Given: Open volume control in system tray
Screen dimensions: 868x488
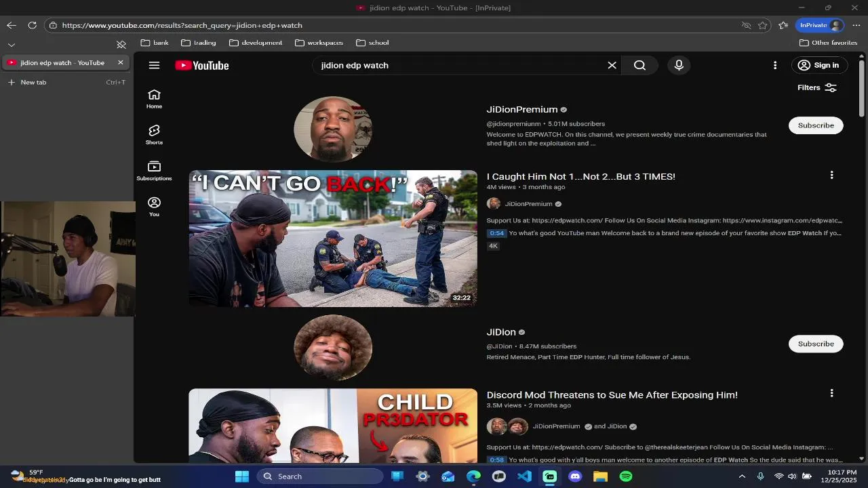Looking at the screenshot, I should 792,476.
